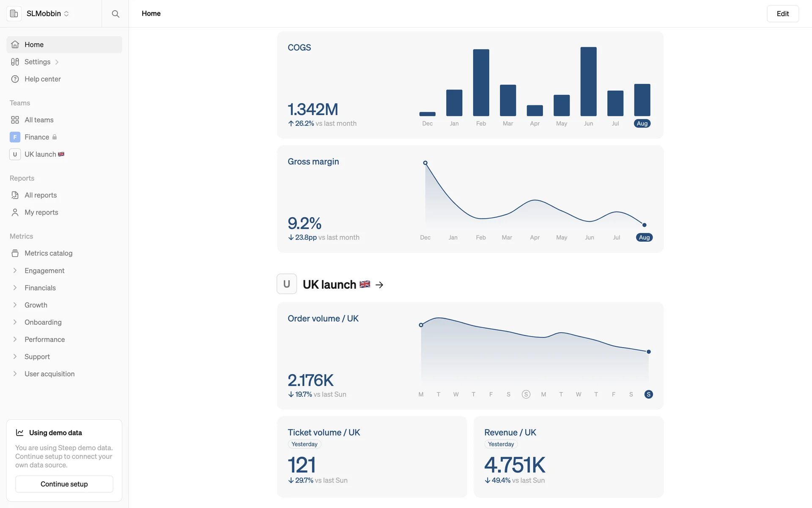Click the Metrics catalog icon

[x=15, y=253]
